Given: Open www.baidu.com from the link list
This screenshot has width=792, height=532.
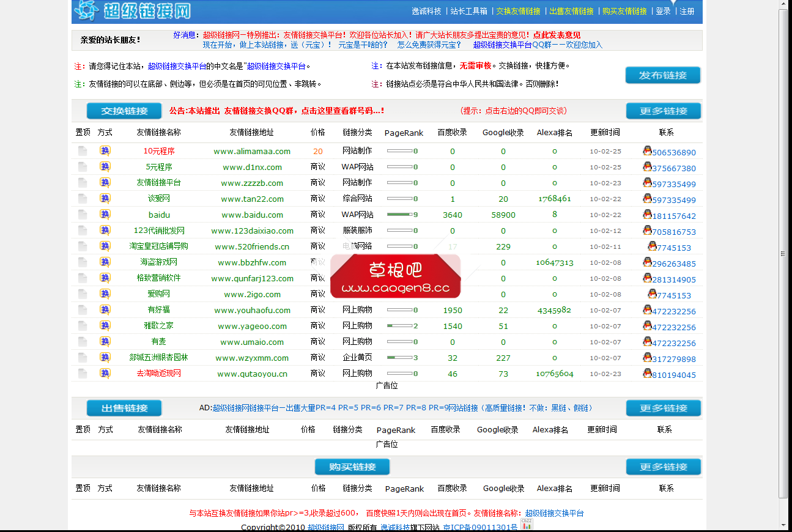Looking at the screenshot, I should 252,215.
